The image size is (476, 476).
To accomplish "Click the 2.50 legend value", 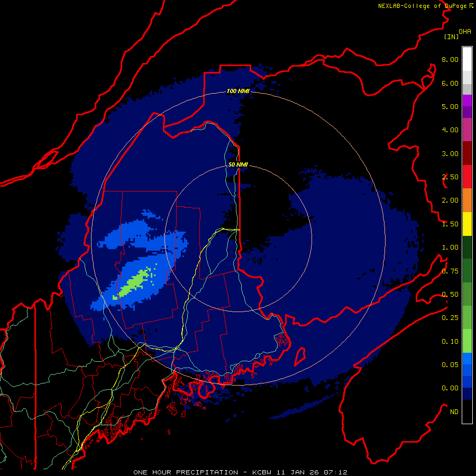I will tap(450, 177).
